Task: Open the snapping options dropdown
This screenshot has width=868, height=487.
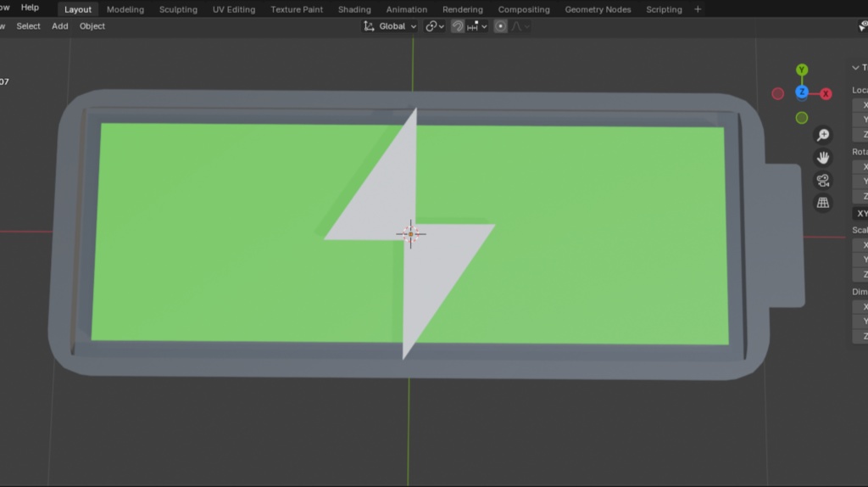Action: 477,26
